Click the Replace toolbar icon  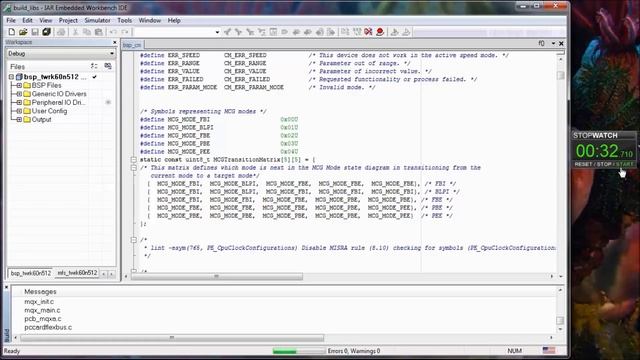click(261, 32)
